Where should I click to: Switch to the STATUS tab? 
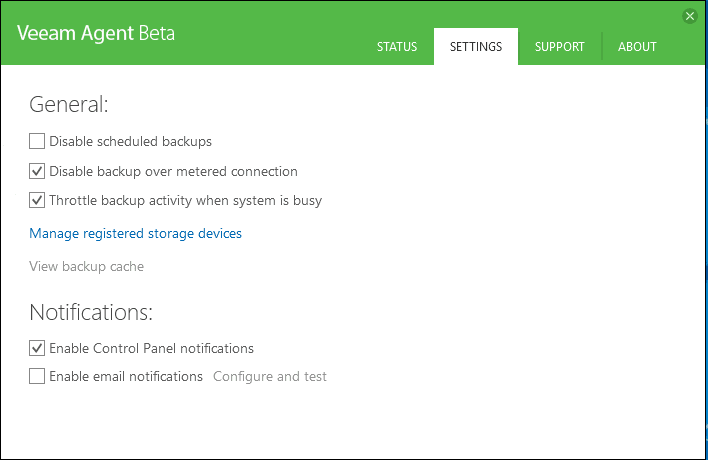pyautogui.click(x=397, y=47)
